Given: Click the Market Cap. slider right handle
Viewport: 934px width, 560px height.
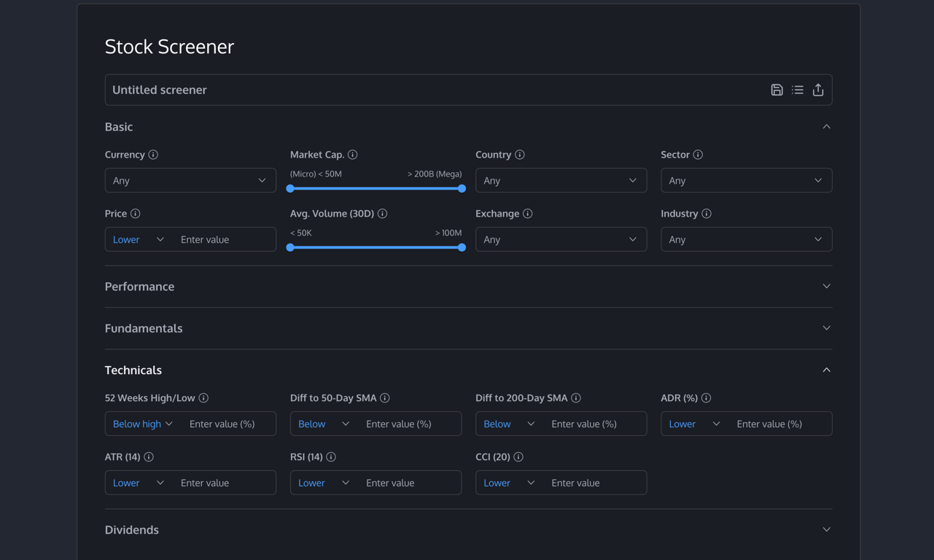Looking at the screenshot, I should (x=462, y=188).
